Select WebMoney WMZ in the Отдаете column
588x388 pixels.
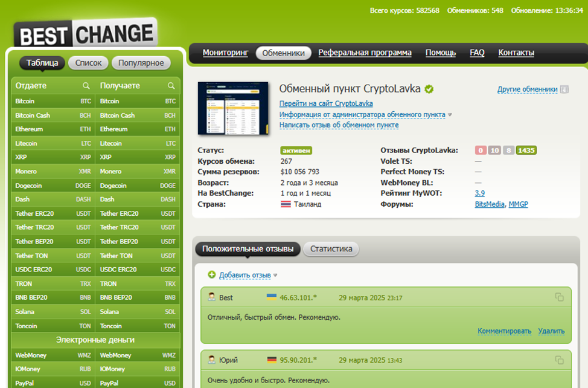tap(53, 355)
